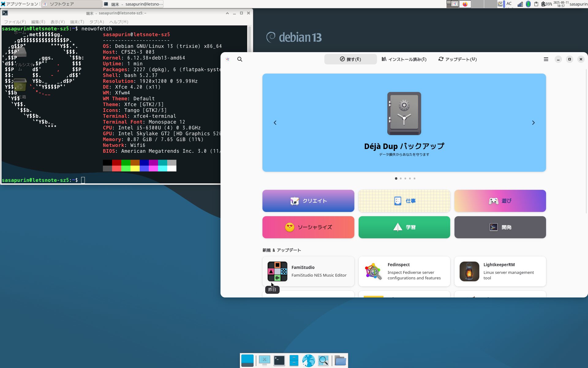Open the terminal File menu
Viewport: 588px width, 368px height.
point(15,22)
